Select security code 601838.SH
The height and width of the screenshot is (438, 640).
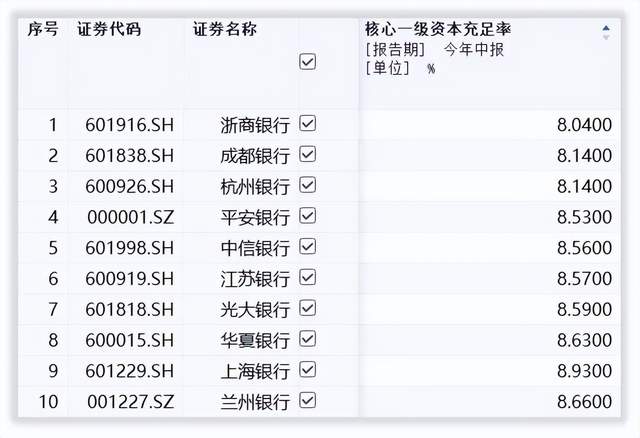[130, 156]
